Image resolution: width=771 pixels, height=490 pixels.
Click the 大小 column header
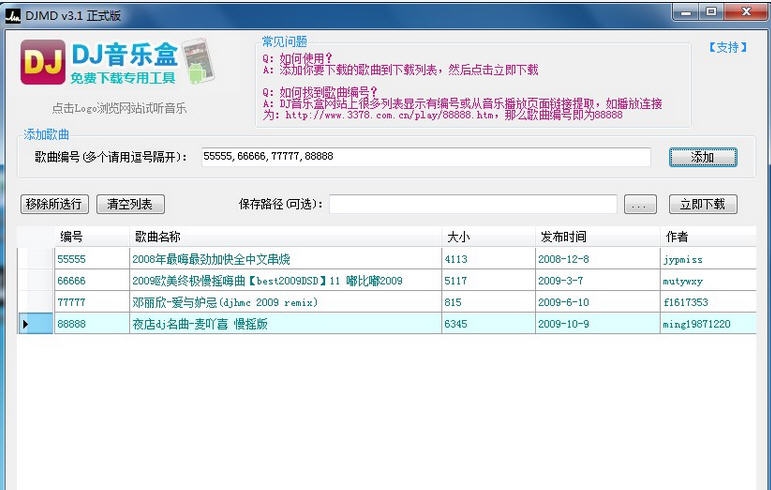(x=486, y=237)
